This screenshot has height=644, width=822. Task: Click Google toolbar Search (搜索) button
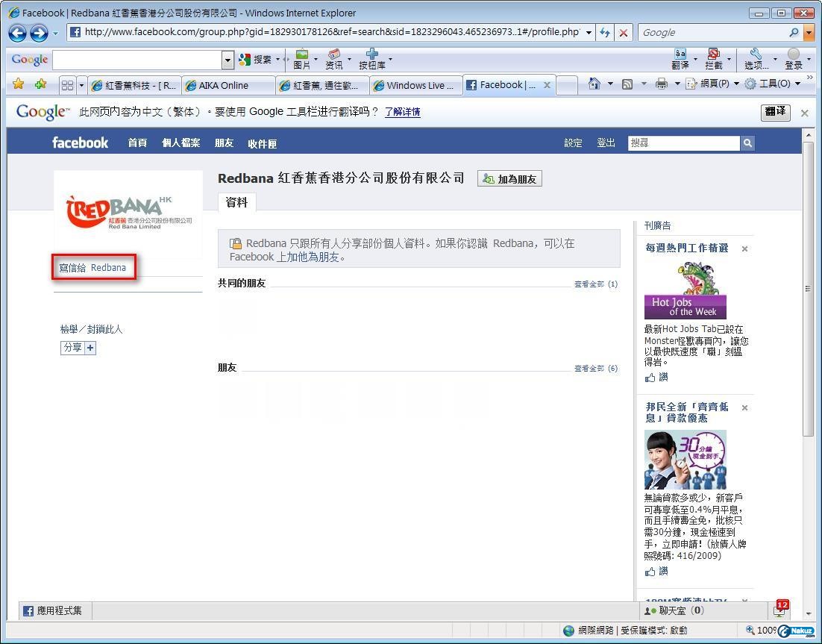click(255, 60)
